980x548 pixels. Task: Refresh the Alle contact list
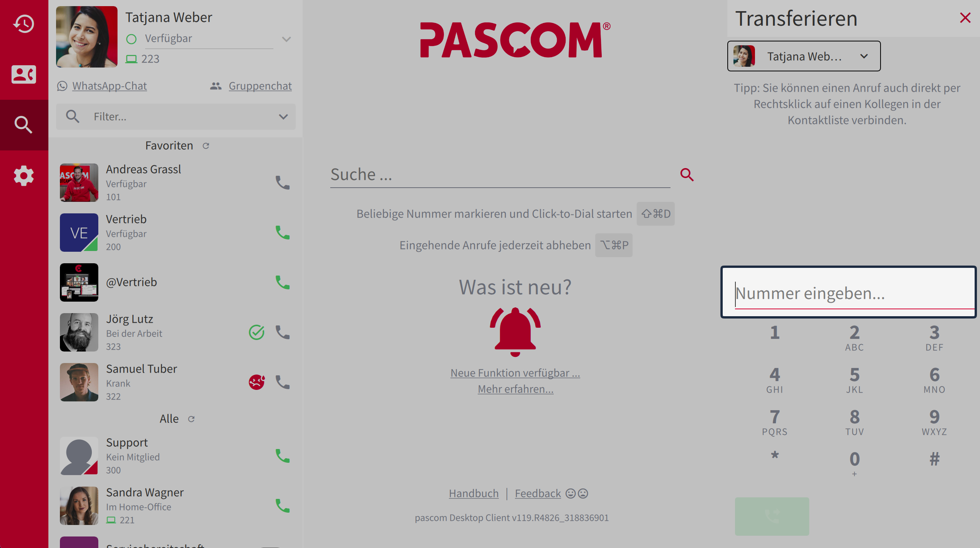[191, 419]
